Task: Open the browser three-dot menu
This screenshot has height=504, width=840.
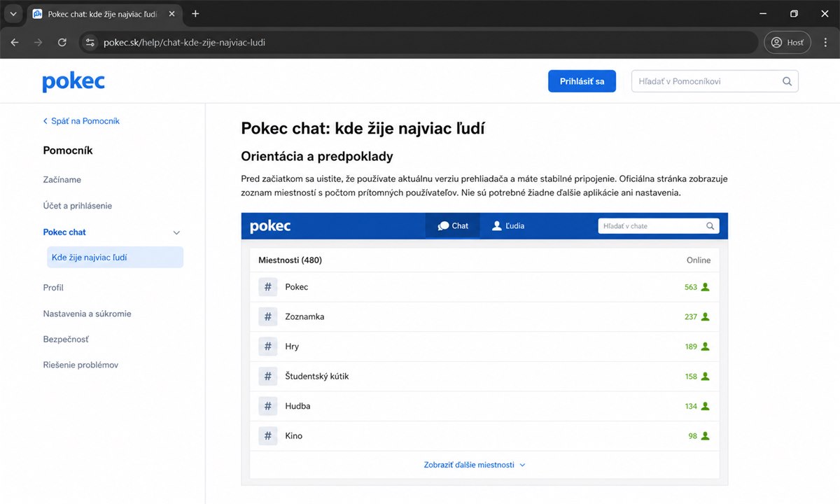Action: [x=826, y=42]
